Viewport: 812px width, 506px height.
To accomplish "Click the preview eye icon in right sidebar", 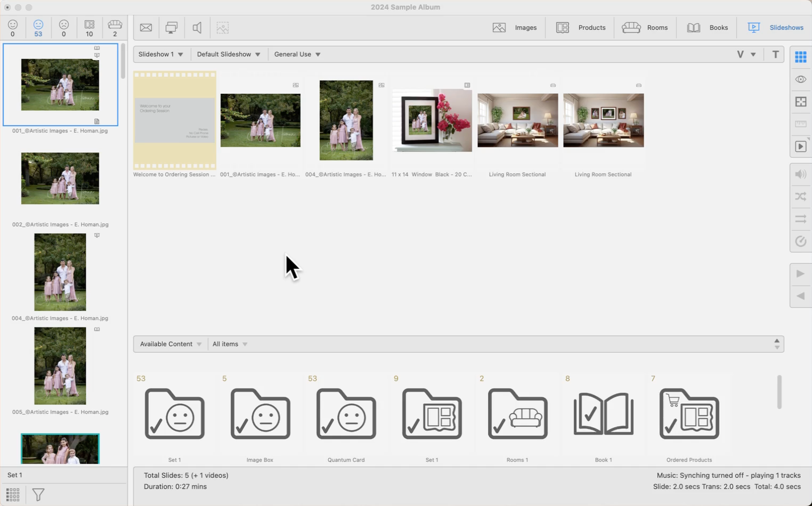I will [x=800, y=79].
